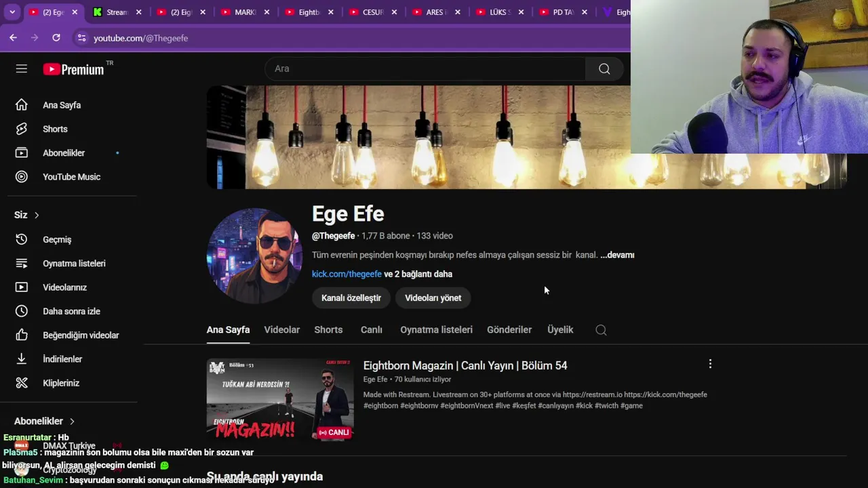The image size is (868, 488).
Task: Open İndirilenler download icon
Action: (22, 359)
